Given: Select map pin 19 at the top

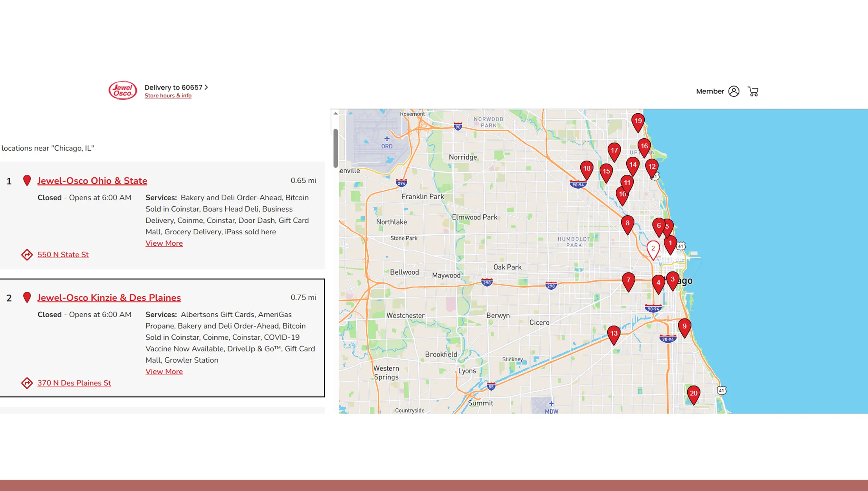Looking at the screenshot, I should (638, 121).
